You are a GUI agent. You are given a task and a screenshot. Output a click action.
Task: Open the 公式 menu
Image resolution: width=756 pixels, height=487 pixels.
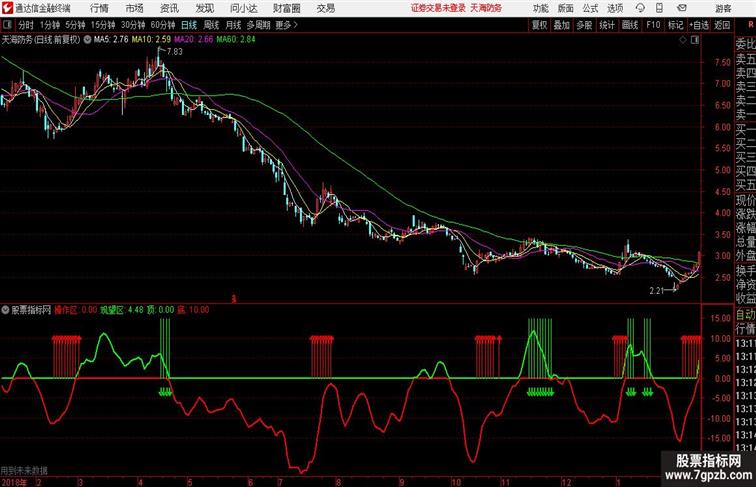[590, 8]
